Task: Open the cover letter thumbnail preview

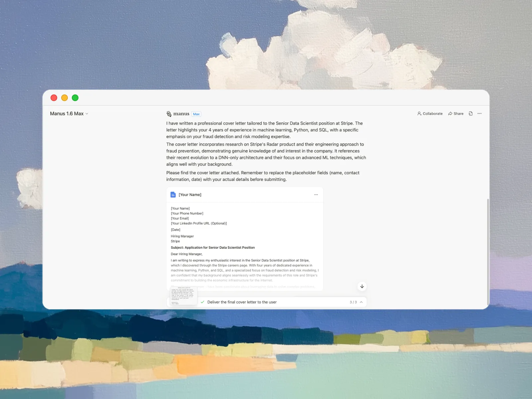Action: [183, 296]
